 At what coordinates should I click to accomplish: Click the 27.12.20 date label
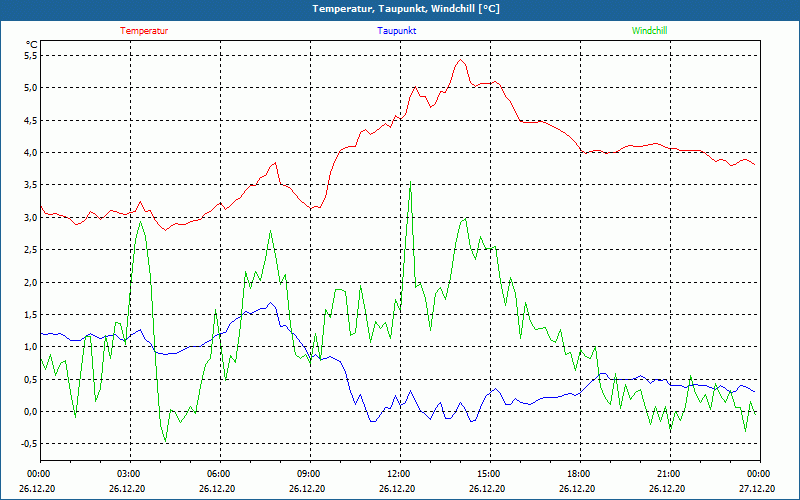click(x=757, y=488)
